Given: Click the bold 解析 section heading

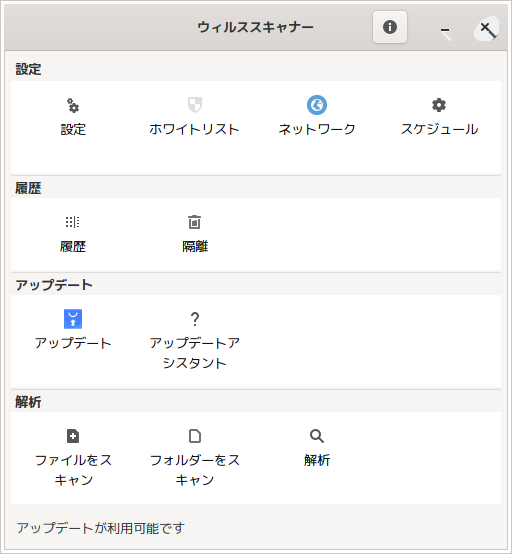Looking at the screenshot, I should point(28,402).
